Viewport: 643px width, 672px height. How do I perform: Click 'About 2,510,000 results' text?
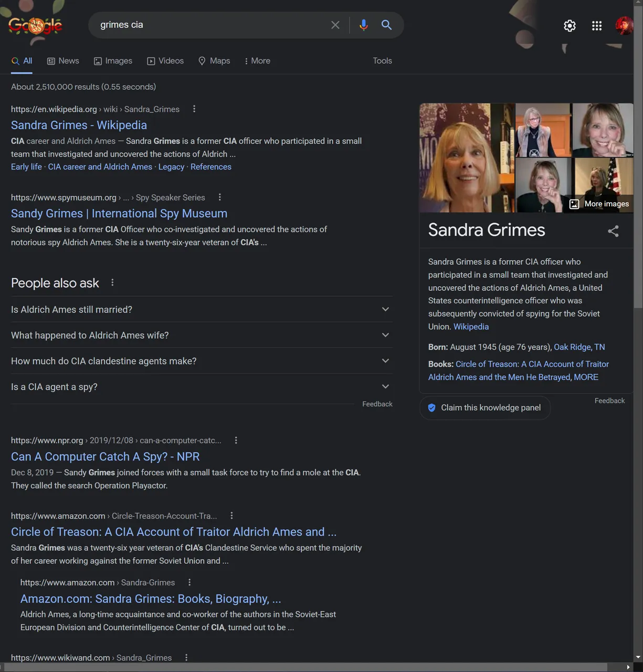(83, 87)
